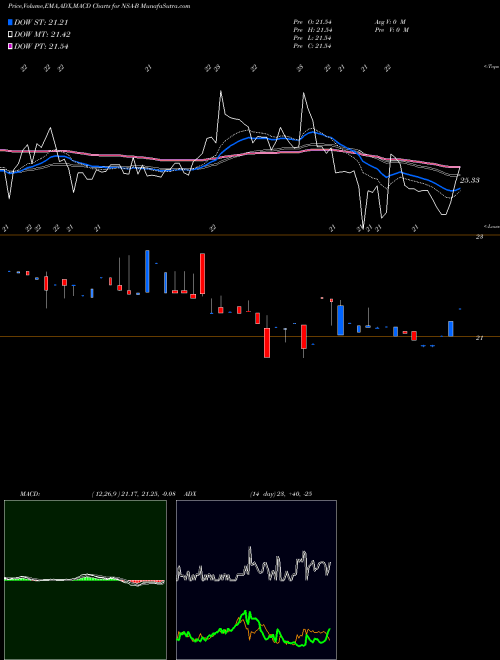Select the 'DOW PT: 21.54' legend text
Viewport: 500px width, 660px height.
41,46
